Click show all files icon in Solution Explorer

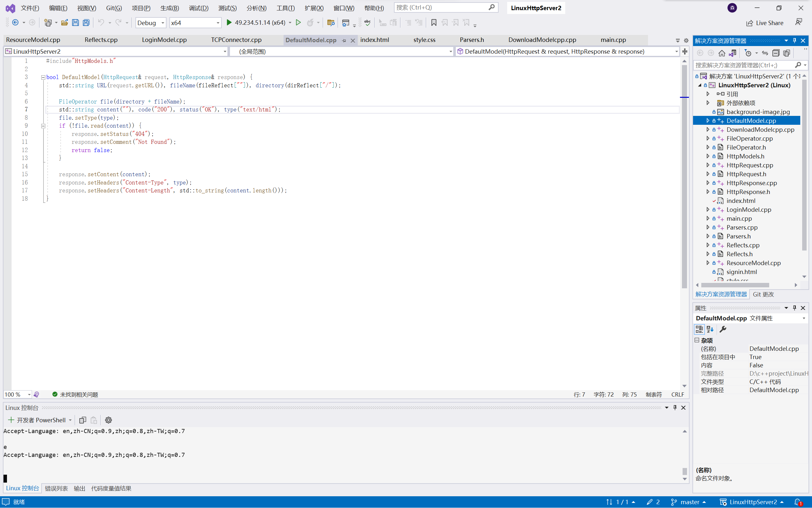(787, 53)
